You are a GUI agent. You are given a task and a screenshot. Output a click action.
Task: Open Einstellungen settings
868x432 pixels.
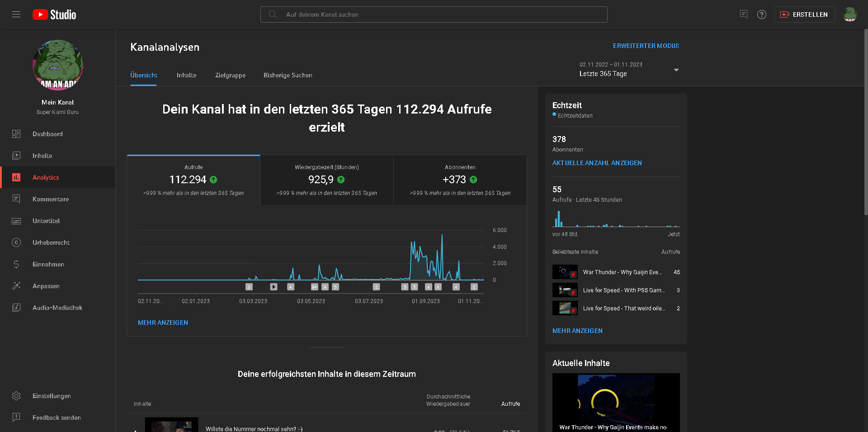52,396
